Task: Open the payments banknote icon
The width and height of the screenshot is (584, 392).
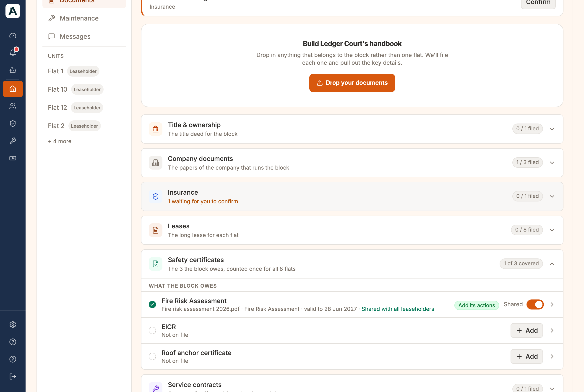Action: [x=13, y=158]
